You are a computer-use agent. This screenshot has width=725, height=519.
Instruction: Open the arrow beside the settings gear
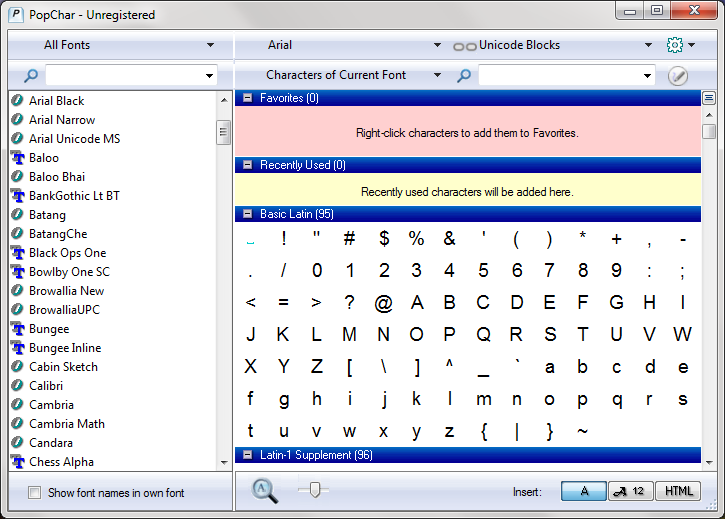[692, 45]
